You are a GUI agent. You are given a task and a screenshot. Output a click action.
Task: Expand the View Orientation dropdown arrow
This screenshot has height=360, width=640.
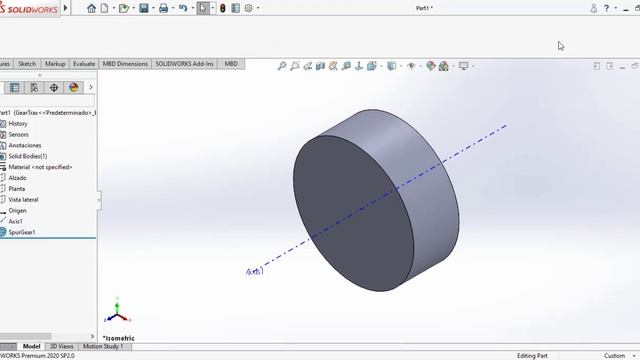tap(381, 66)
